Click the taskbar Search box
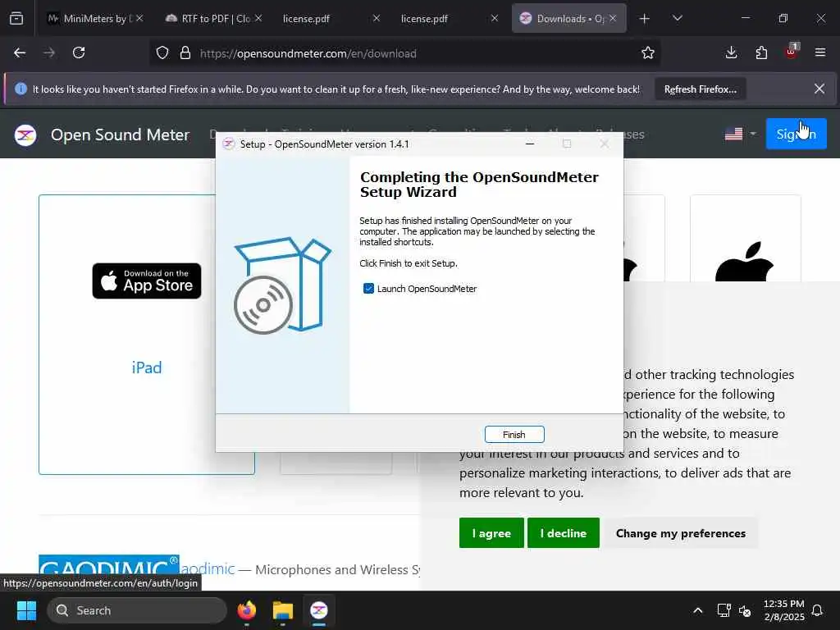840x630 pixels. 137,610
